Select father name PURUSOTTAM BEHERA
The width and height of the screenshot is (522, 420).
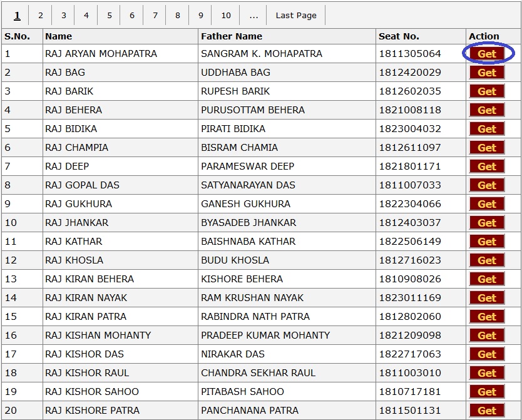pos(253,110)
